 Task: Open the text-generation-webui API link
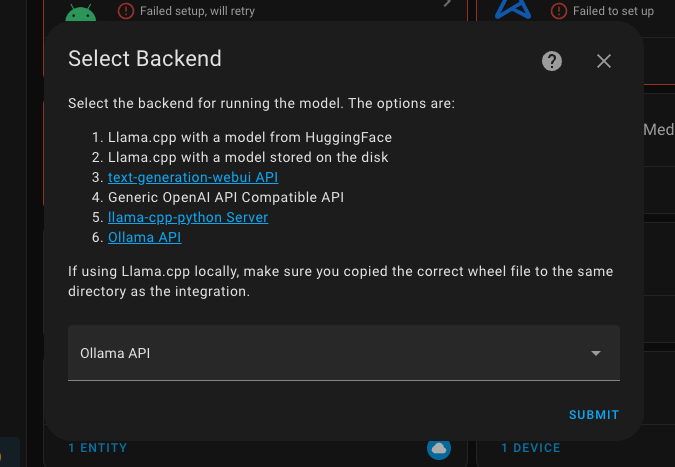[193, 177]
